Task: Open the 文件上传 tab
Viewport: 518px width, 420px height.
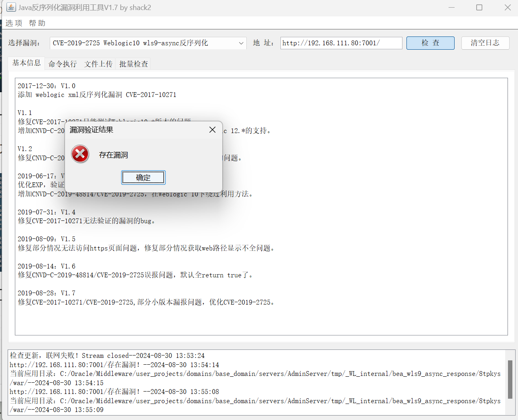Action: pos(98,64)
